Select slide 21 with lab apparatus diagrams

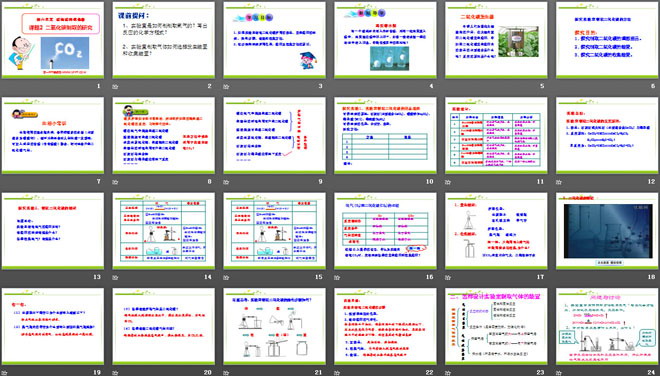point(274,326)
